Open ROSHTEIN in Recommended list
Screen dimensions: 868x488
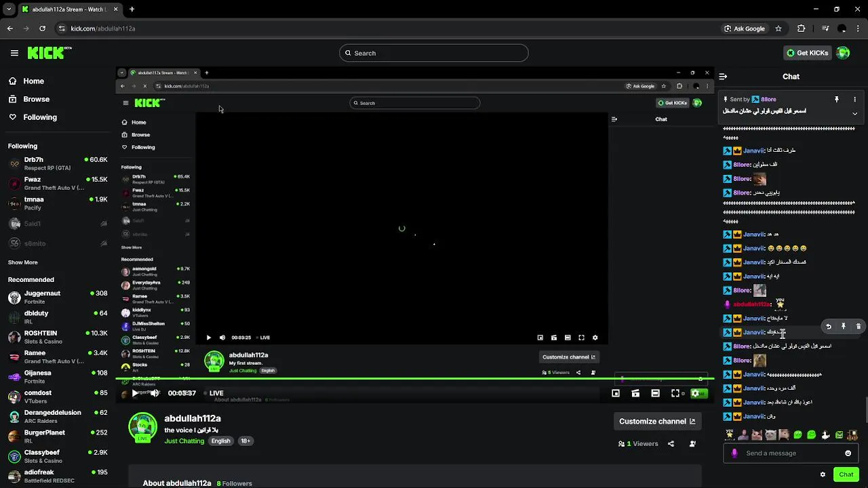(x=58, y=337)
